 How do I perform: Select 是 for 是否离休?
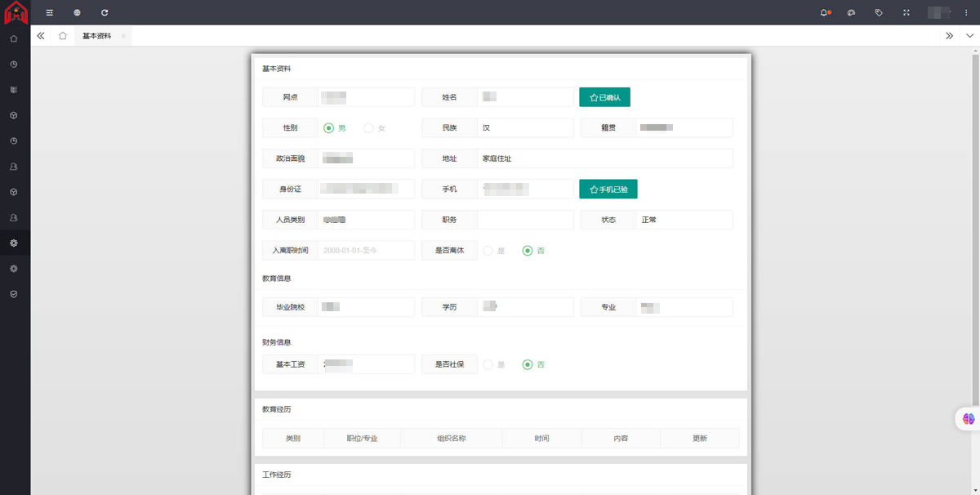click(488, 251)
